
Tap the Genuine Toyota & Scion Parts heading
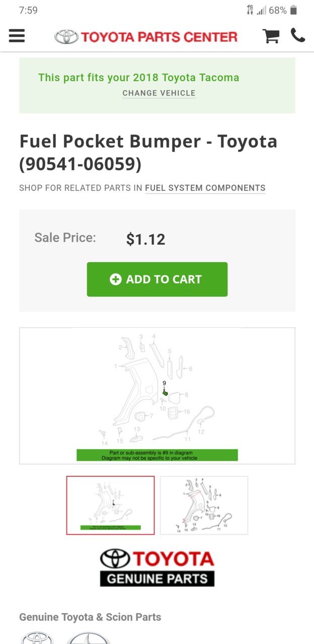coord(90,617)
